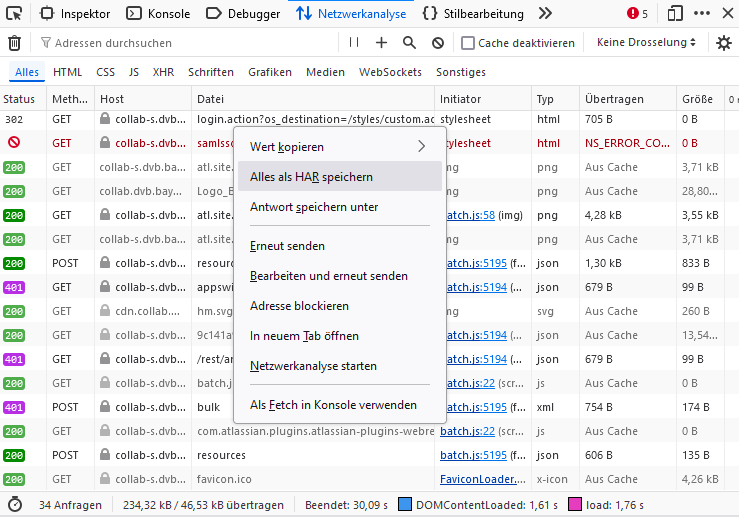Click the element picker icon
The width and height of the screenshot is (739, 518).
pyautogui.click(x=15, y=14)
